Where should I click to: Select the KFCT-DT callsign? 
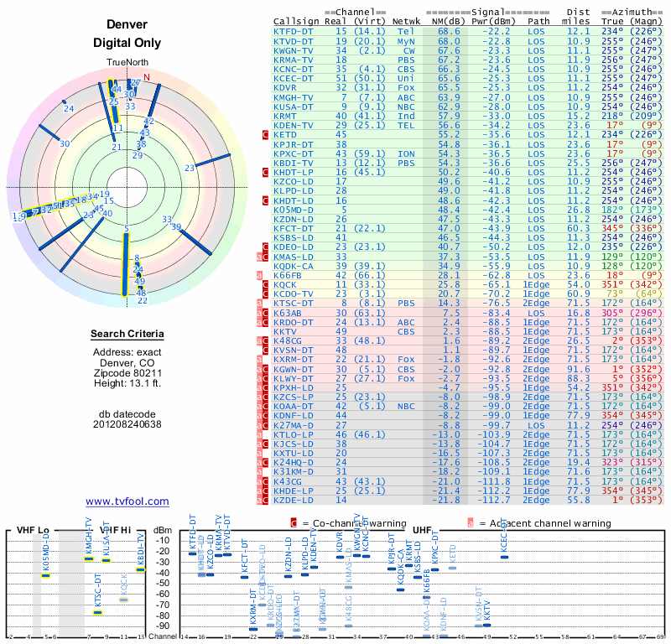click(294, 228)
